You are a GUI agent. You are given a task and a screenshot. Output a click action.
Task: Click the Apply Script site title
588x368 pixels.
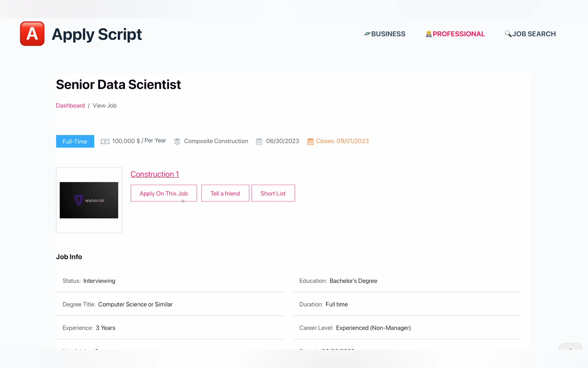(x=97, y=34)
